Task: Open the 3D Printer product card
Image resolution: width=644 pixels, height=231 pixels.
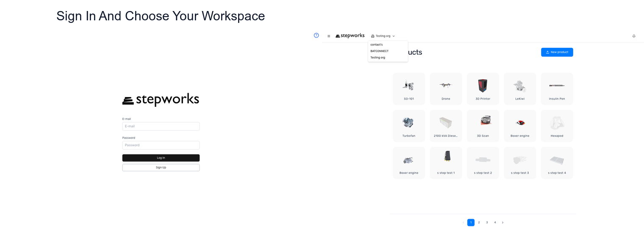Action: tap(483, 89)
